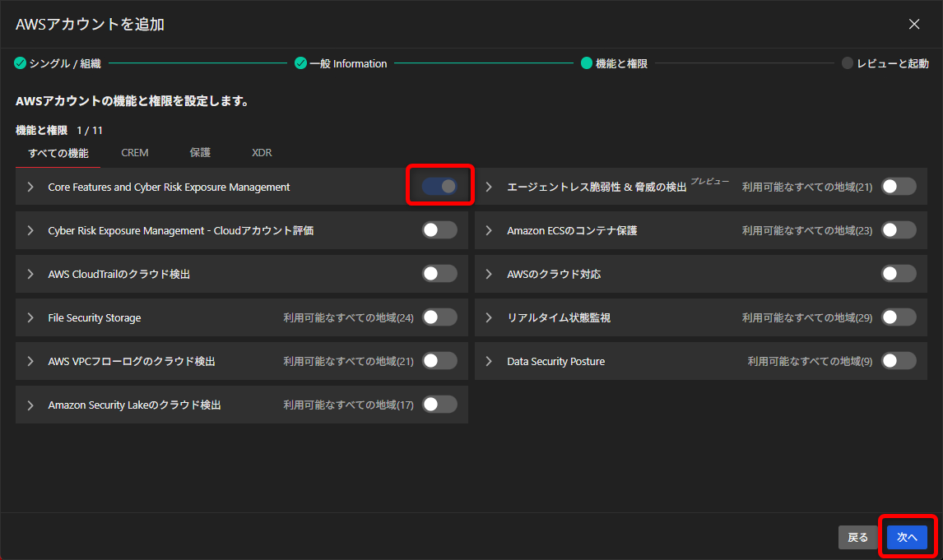Expand File Security Storage row
This screenshot has width=943, height=560.
30,318
